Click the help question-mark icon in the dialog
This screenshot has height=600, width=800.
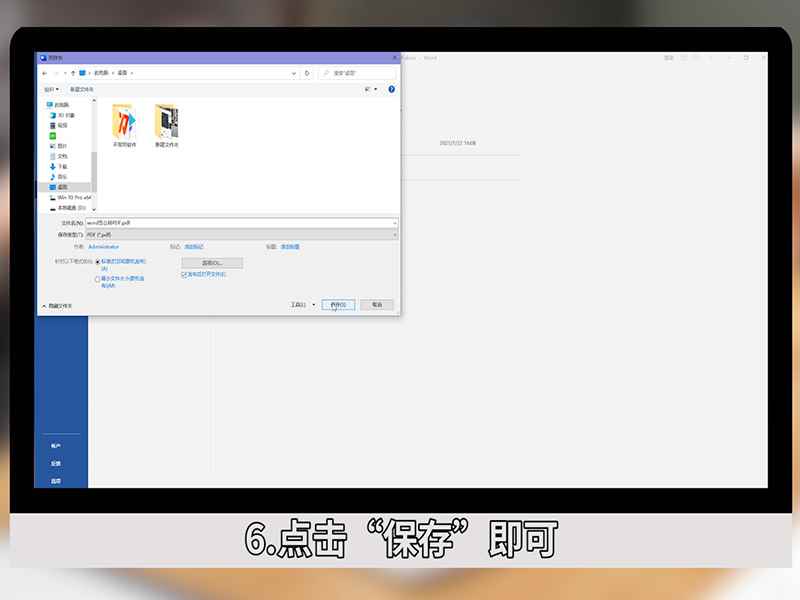[x=392, y=88]
